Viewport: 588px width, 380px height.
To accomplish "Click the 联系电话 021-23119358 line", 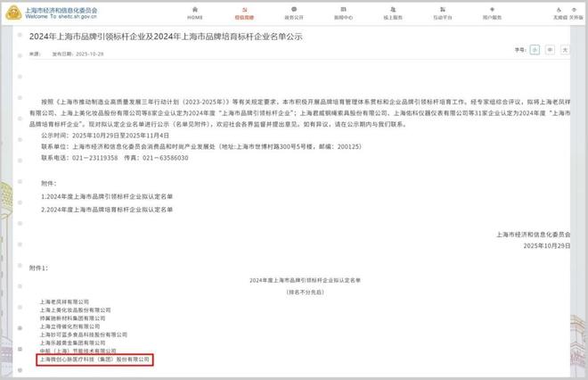I will tap(79, 158).
